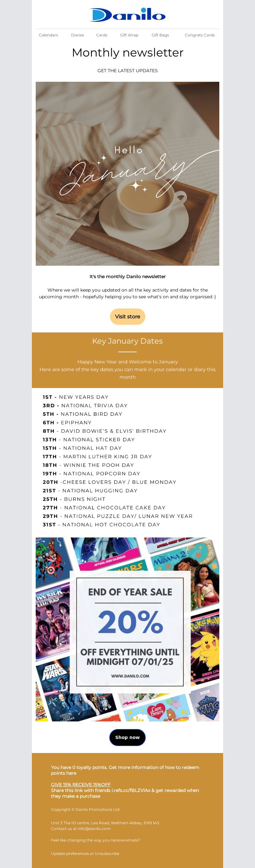Select the Gift Bags navigation link
Image resolution: width=255 pixels, height=868 pixels.
click(x=160, y=35)
